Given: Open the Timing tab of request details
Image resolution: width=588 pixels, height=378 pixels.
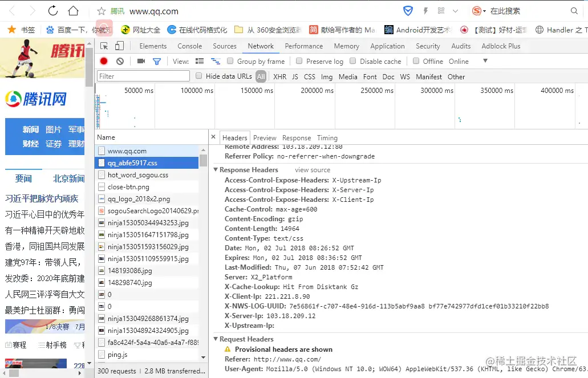Looking at the screenshot, I should coord(327,137).
